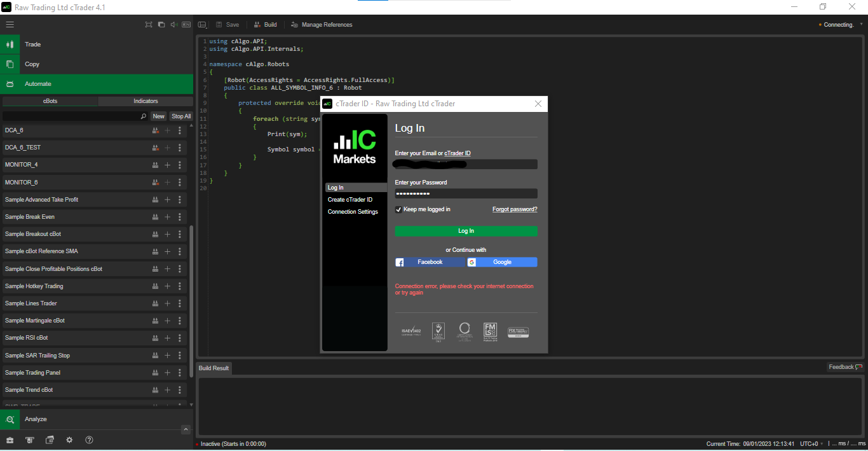The width and height of the screenshot is (868, 451).
Task: Open the Analyze section
Action: [x=97, y=419]
